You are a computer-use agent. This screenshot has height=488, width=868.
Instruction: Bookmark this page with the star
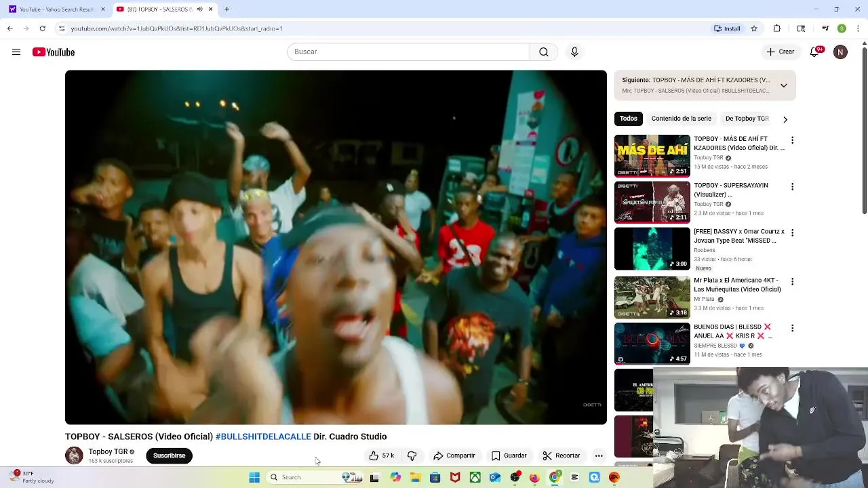point(754,28)
